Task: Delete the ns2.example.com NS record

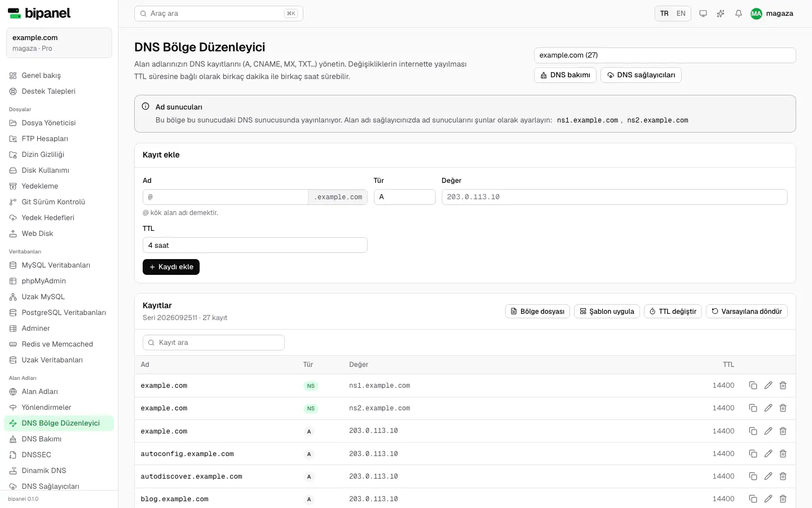Action: pos(783,408)
